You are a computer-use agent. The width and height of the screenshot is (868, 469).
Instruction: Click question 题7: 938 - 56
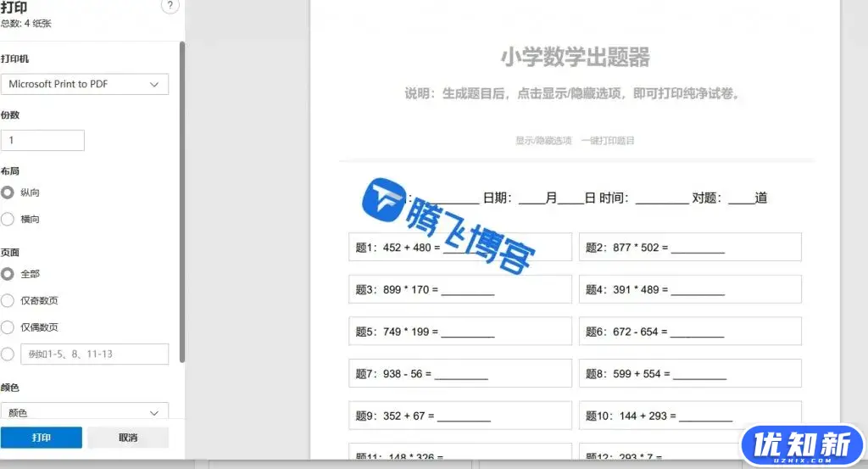click(460, 373)
